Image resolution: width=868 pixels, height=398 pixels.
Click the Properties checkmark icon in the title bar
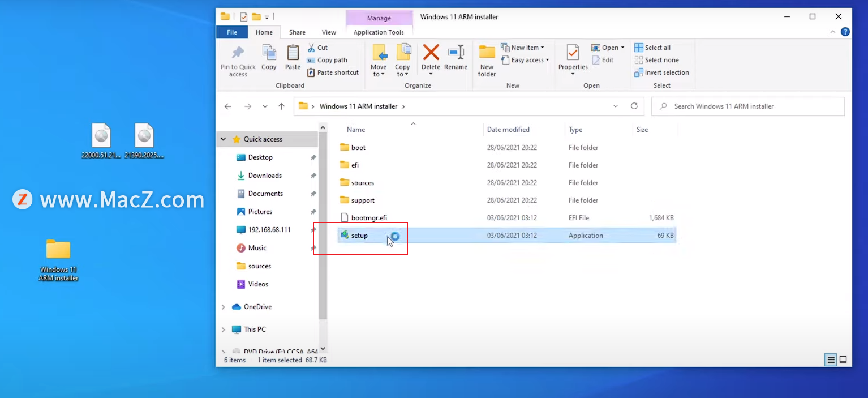tap(244, 16)
